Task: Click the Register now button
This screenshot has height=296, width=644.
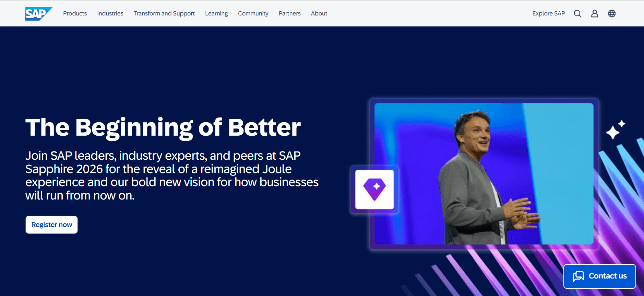Action: point(52,225)
